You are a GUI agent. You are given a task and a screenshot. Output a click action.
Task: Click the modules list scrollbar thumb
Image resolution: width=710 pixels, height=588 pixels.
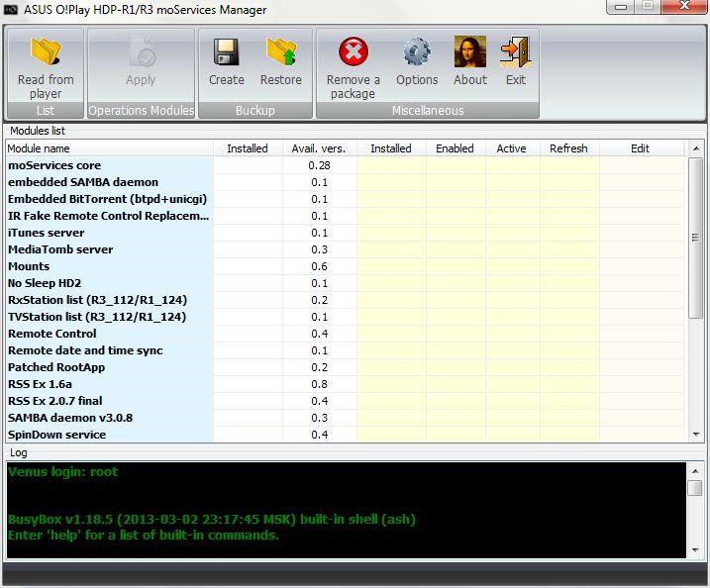coord(695,238)
